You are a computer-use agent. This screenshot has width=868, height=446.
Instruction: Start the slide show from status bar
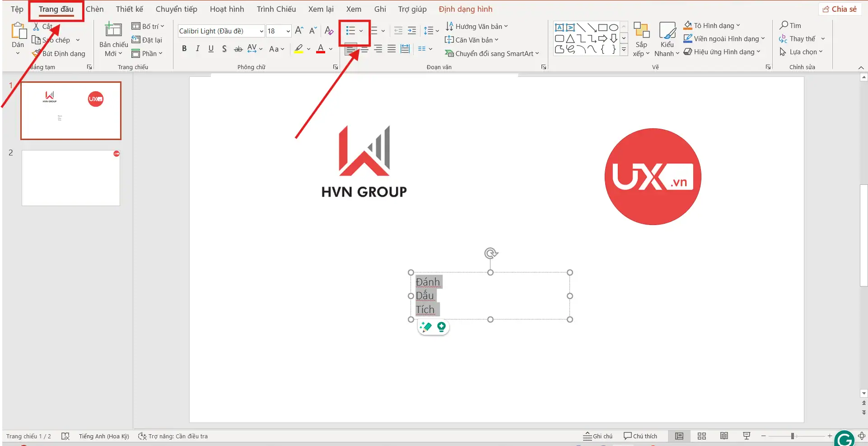pos(747,436)
